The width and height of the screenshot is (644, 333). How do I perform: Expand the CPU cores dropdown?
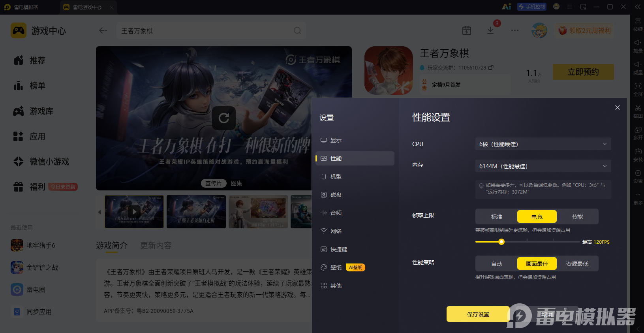tap(543, 144)
